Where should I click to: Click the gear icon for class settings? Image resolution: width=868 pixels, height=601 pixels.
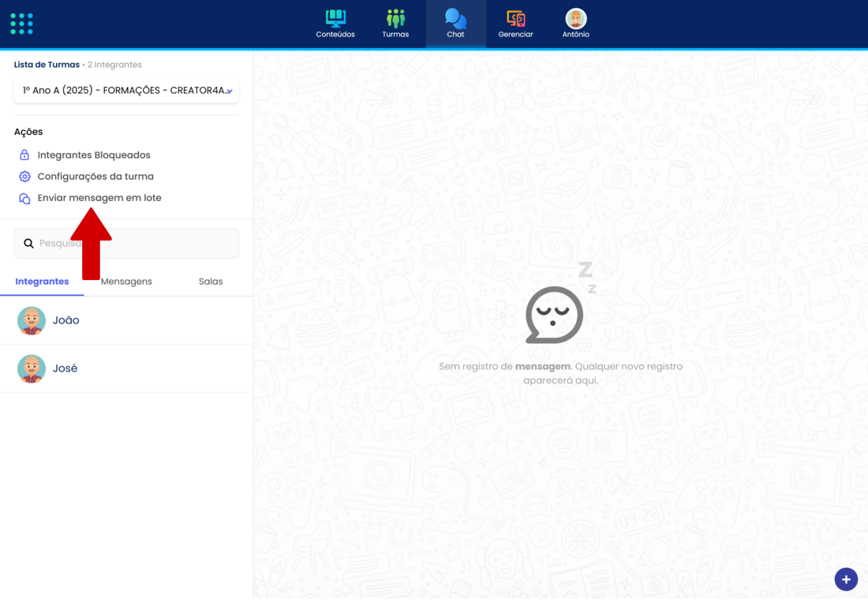point(24,177)
